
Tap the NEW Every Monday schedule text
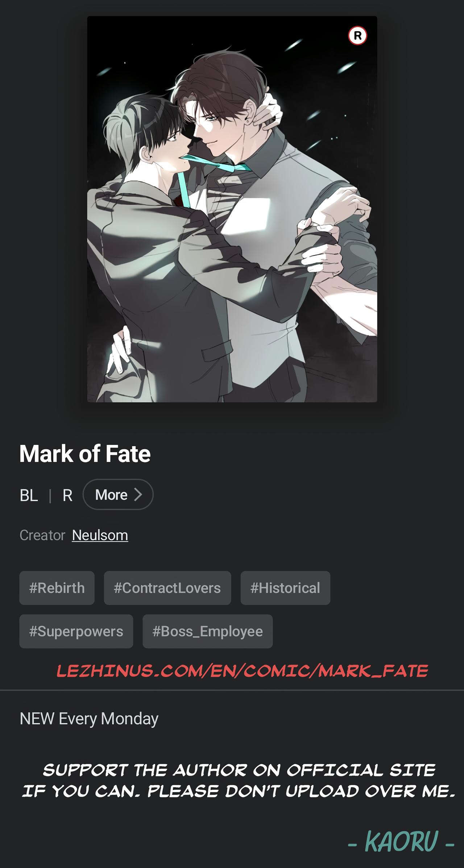click(x=89, y=719)
